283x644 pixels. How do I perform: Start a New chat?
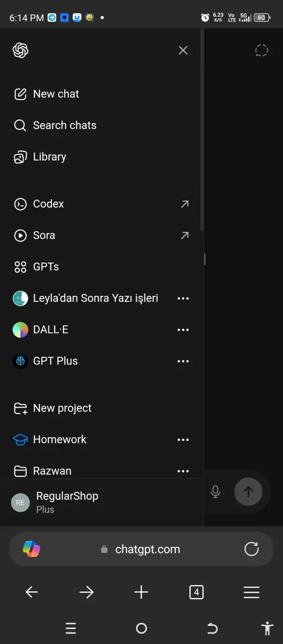[101, 94]
